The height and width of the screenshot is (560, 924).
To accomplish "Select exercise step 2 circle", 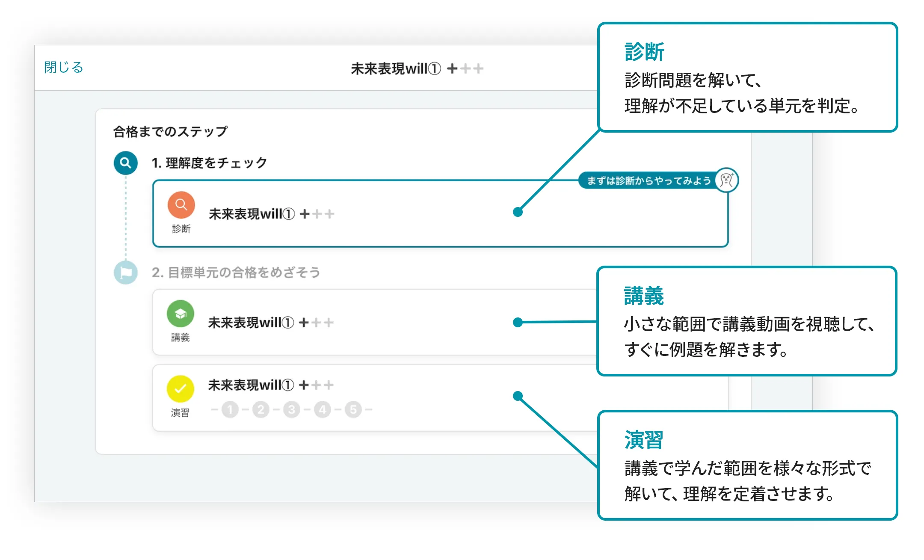I will (x=261, y=409).
